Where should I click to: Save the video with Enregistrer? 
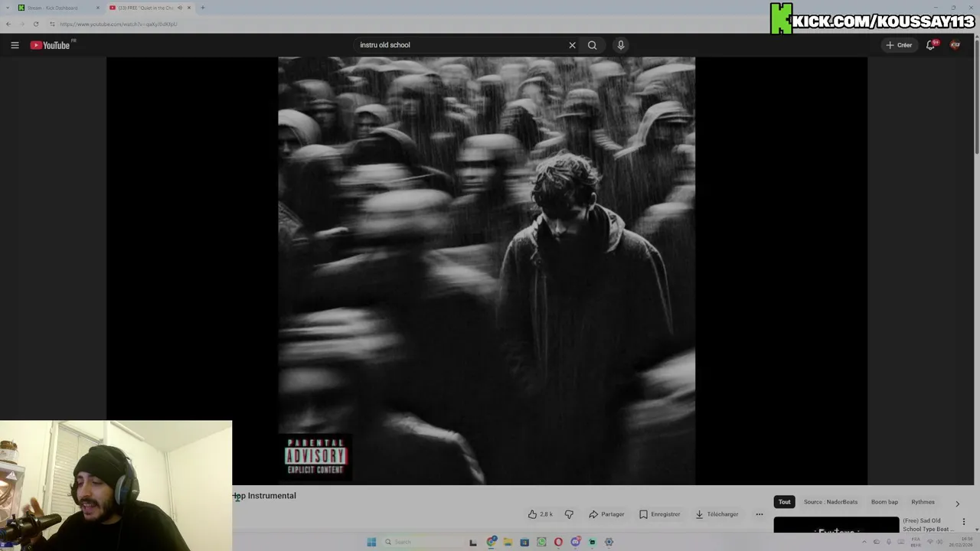click(x=659, y=514)
